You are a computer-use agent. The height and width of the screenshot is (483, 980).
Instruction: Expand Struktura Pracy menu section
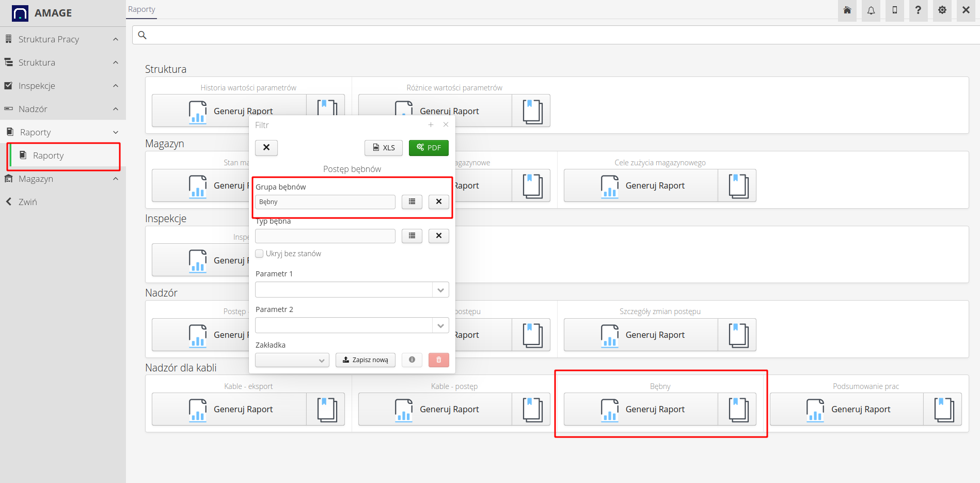tap(62, 39)
